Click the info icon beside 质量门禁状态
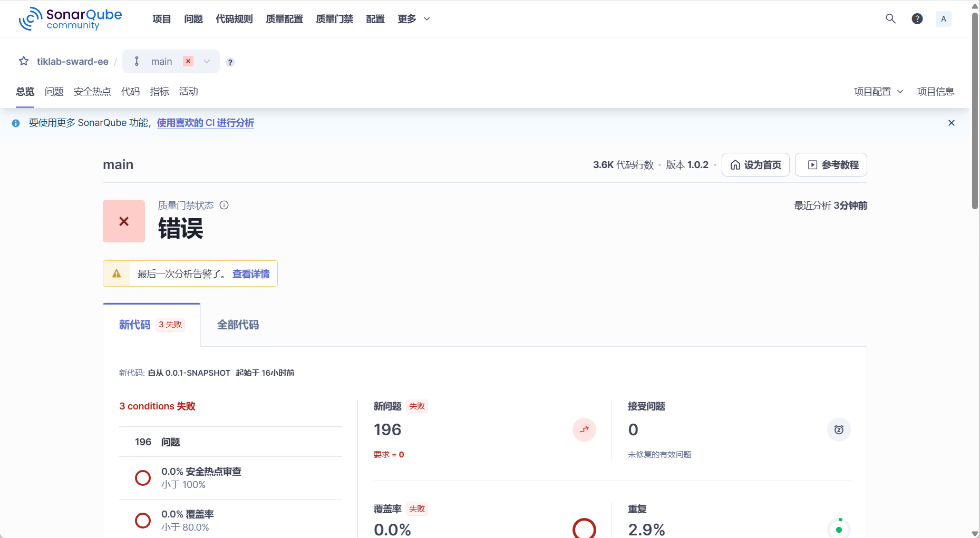The image size is (980, 538). pyautogui.click(x=225, y=205)
